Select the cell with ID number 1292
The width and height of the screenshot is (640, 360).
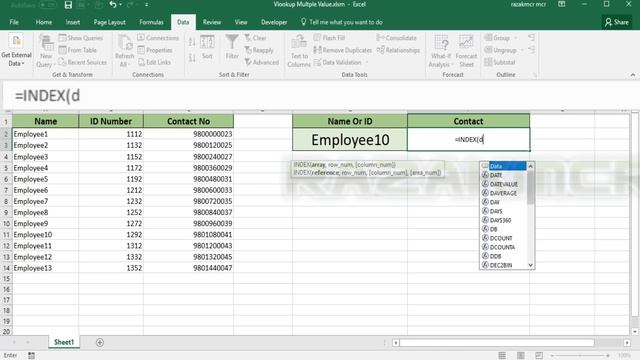point(111,235)
